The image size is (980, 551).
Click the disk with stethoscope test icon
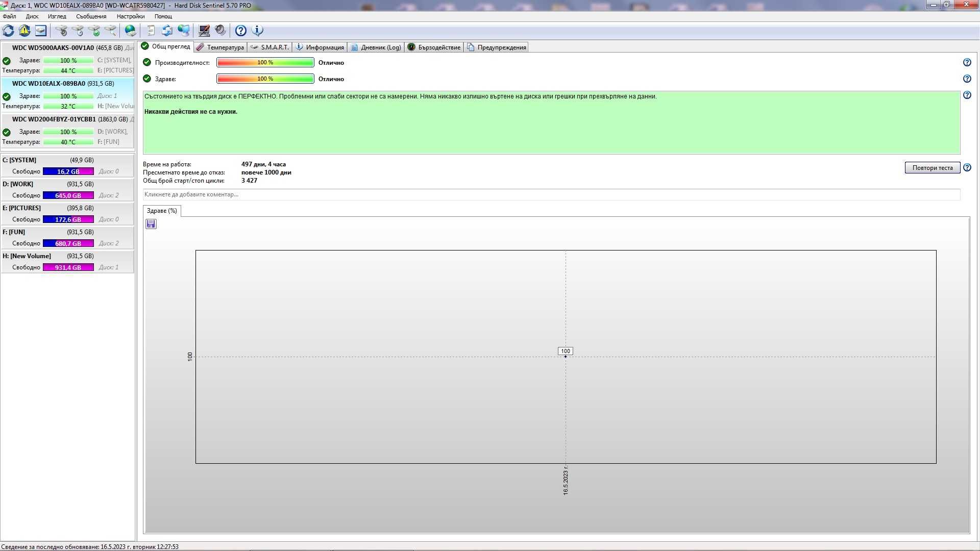(61, 31)
